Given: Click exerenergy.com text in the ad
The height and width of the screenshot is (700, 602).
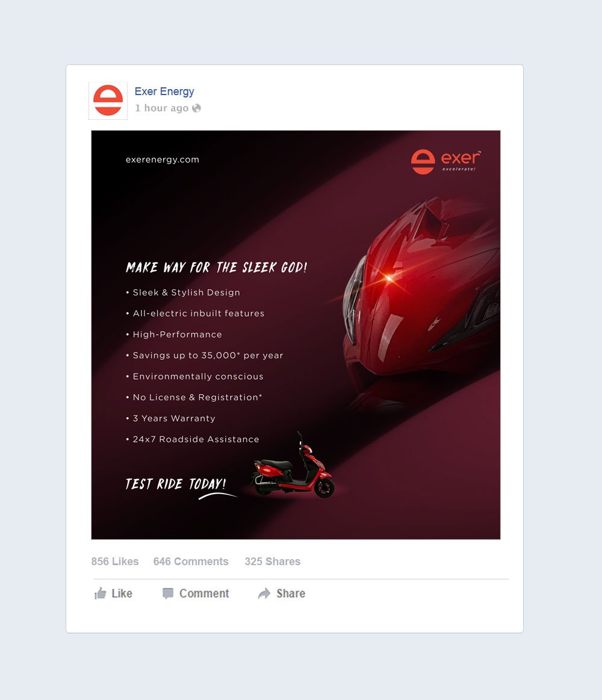Looking at the screenshot, I should coord(163,160).
